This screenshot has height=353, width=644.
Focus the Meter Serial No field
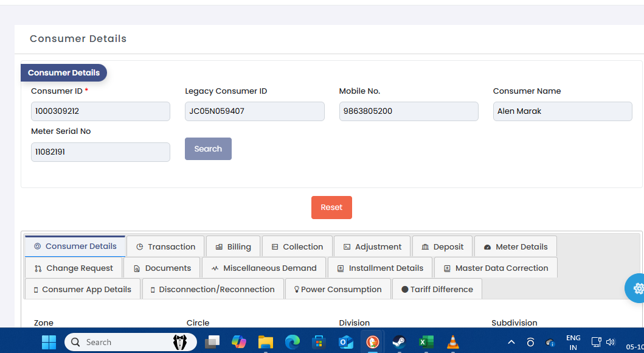tap(100, 152)
